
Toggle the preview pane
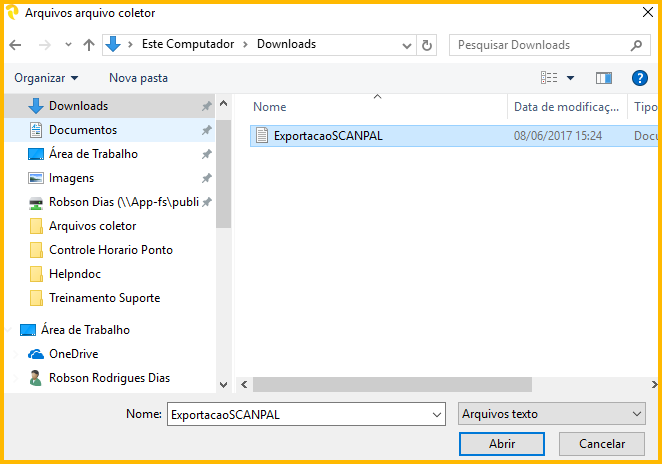tap(604, 78)
